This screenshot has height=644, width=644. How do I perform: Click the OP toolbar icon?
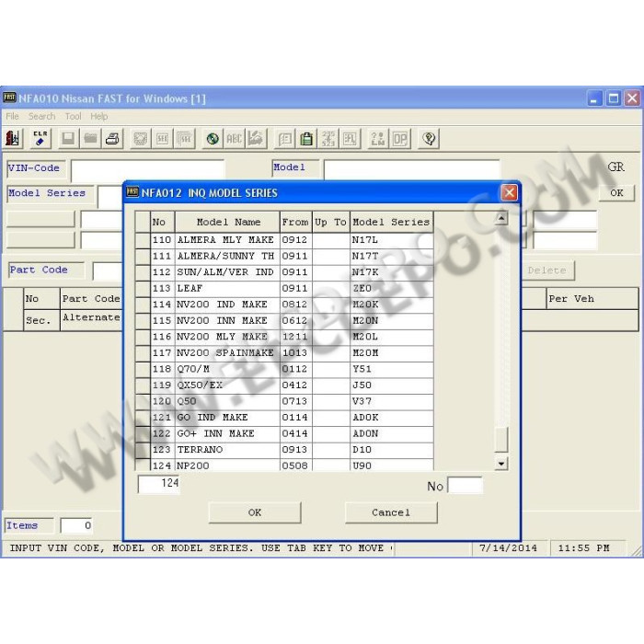[400, 138]
